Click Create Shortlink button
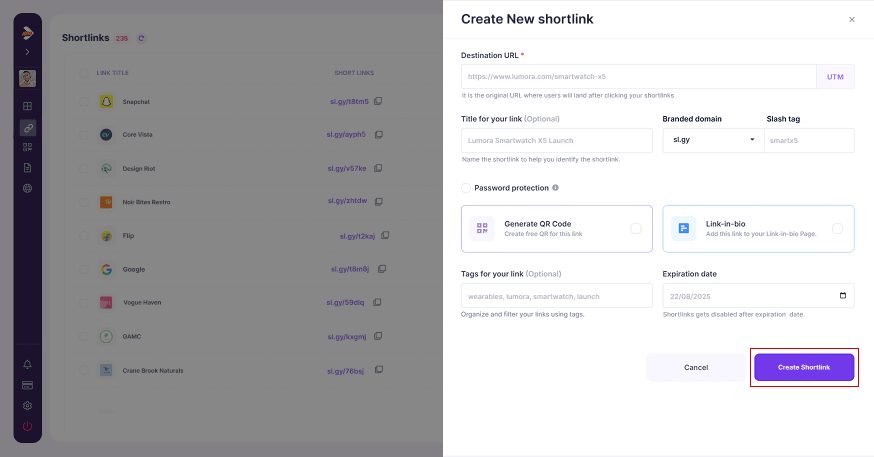 pos(804,367)
